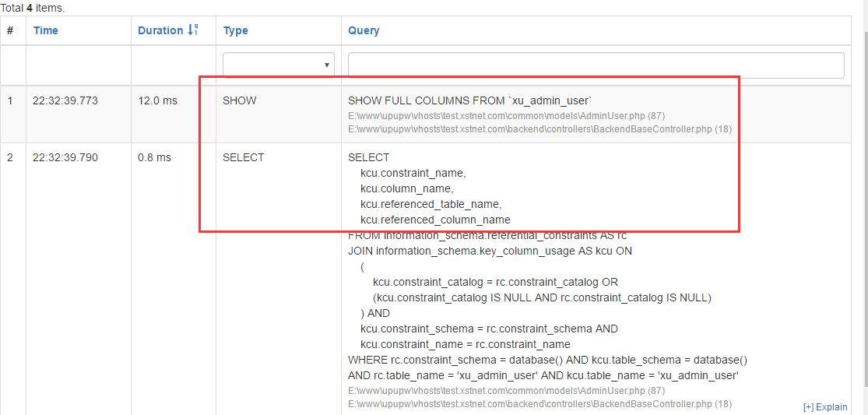868x415 pixels.
Task: Select the 22:32:39.790 timestamp cell
Action: (65, 157)
